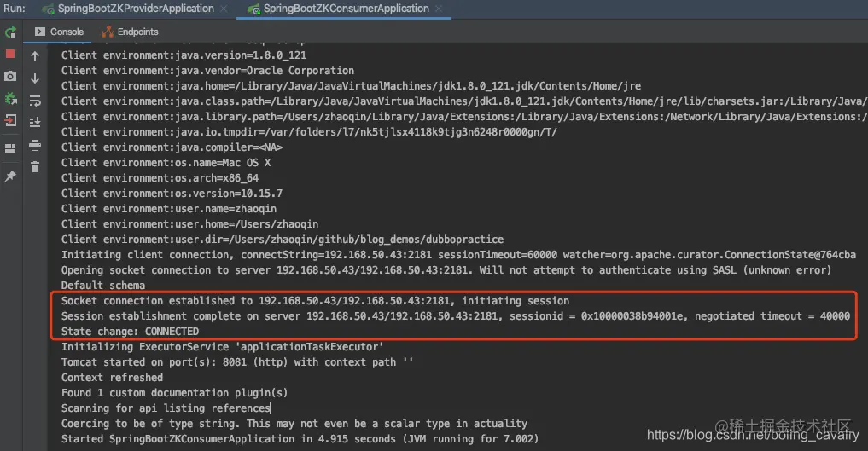
Task: Click the line 'Client environment:user.home=/Users/zhaoqin'
Action: pyautogui.click(x=189, y=224)
